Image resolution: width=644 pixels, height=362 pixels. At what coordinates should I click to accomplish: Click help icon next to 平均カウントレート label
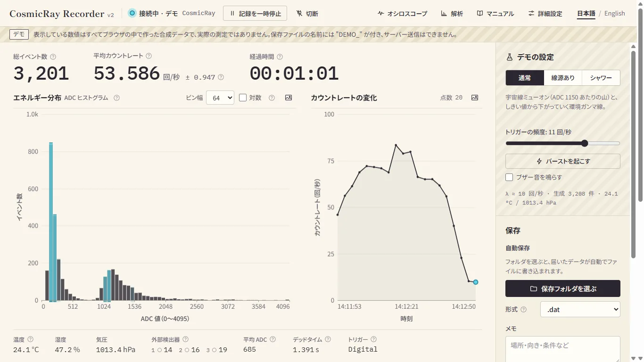149,56
